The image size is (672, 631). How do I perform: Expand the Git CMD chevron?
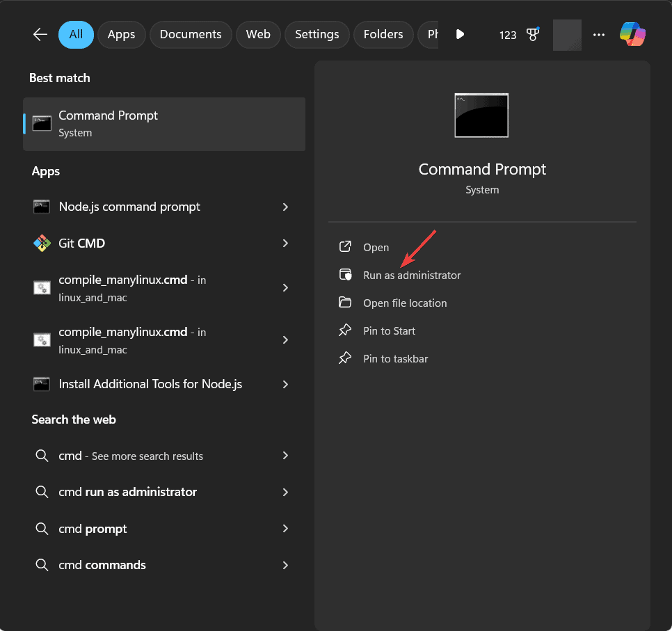(x=285, y=243)
